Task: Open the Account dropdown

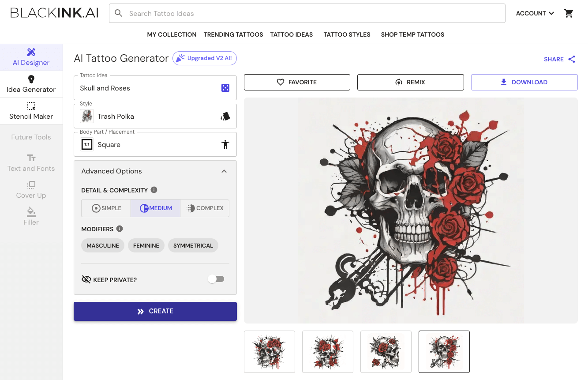Action: 534,13
